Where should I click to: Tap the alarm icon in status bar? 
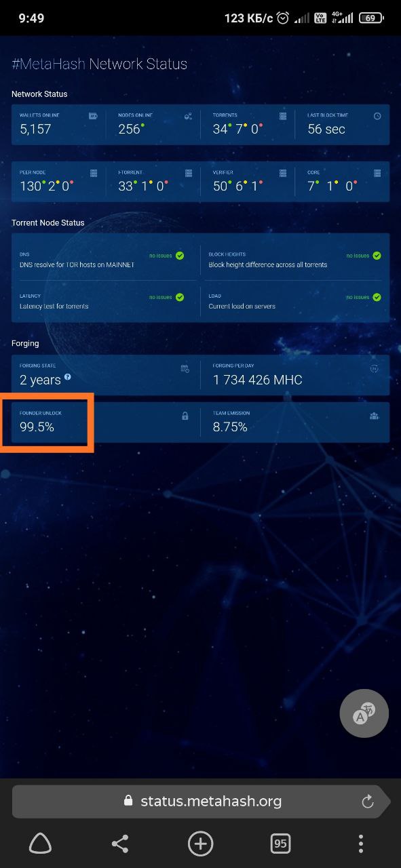click(283, 18)
